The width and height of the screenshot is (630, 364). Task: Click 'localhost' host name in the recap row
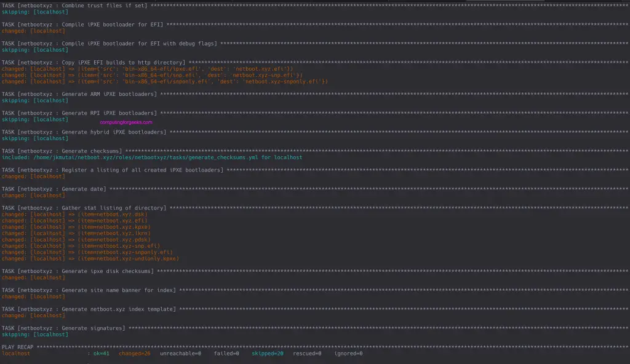[x=16, y=354]
